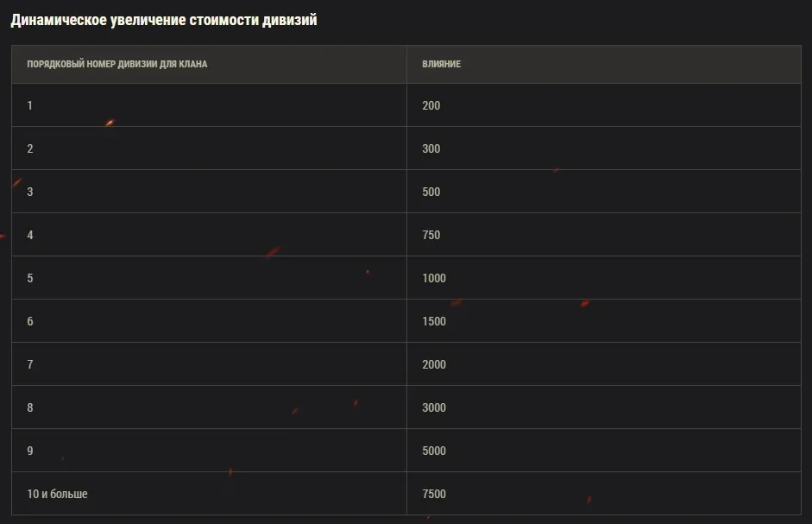Click the influence value 1500
Viewport: 812px width, 524px height.
434,321
